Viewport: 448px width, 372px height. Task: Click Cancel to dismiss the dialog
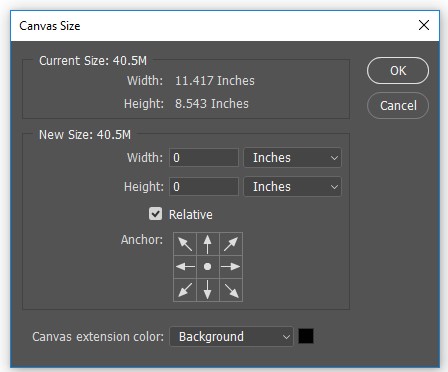pyautogui.click(x=398, y=106)
